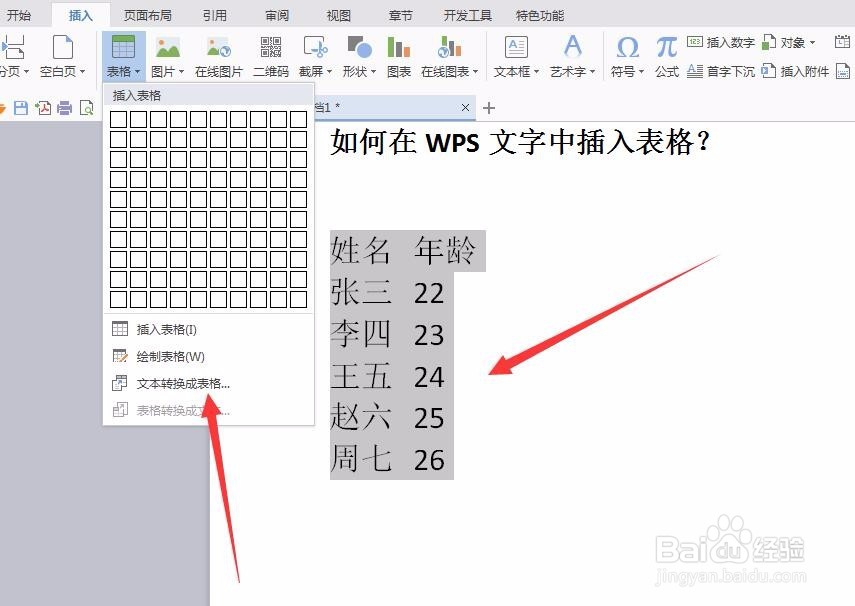The image size is (855, 606).
Task: Open the 符号 symbol icon
Action: tap(628, 47)
